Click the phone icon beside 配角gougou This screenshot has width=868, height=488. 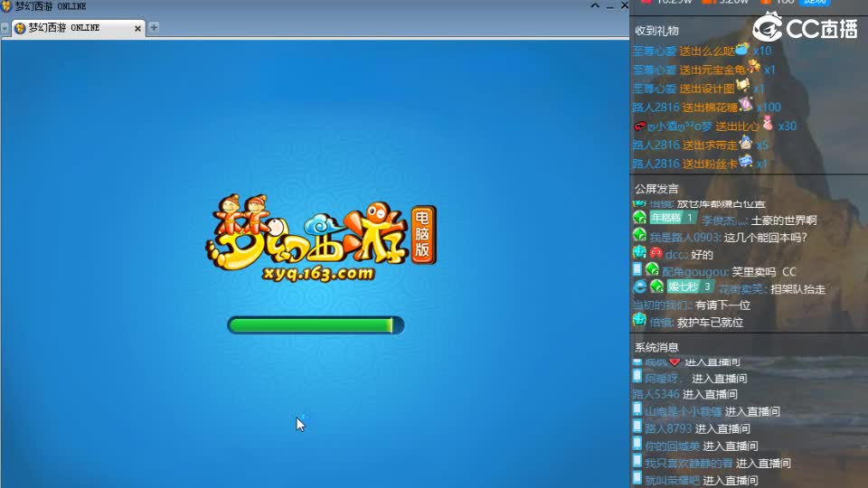(x=637, y=269)
